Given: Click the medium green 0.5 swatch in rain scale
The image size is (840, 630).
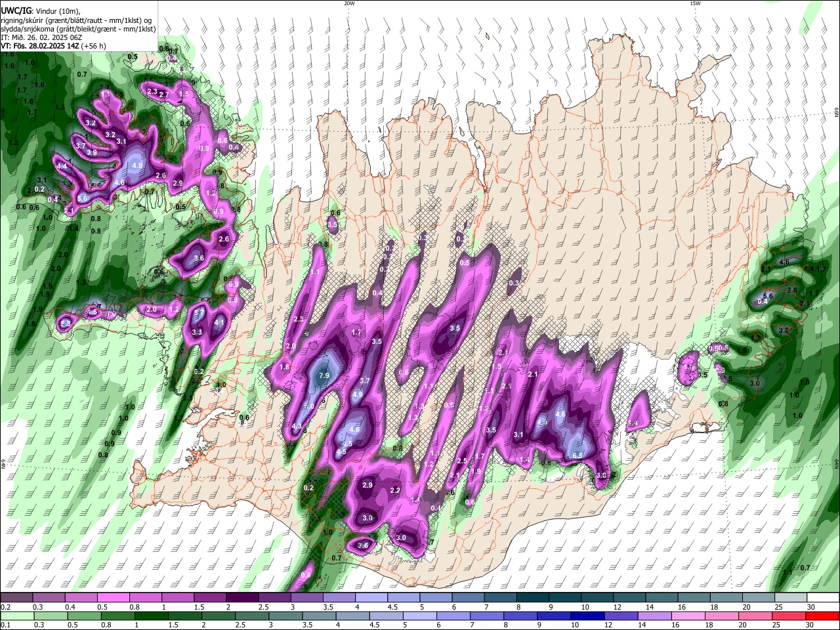Looking at the screenshot, I should (x=85, y=616).
